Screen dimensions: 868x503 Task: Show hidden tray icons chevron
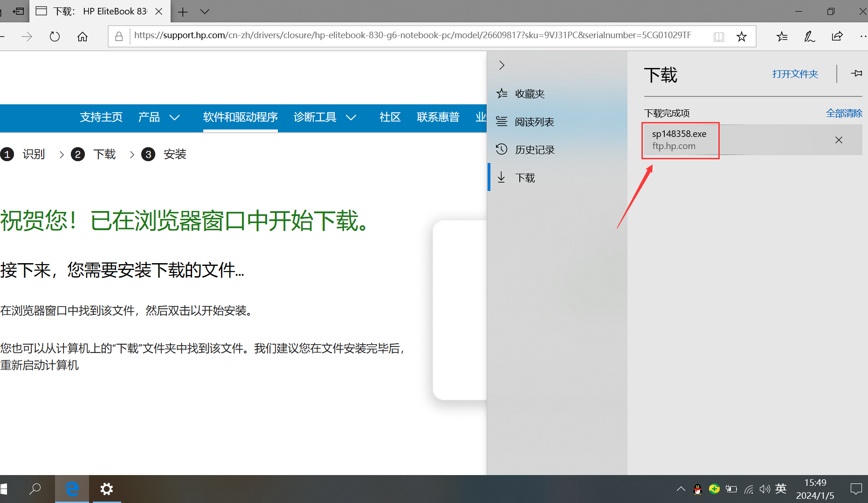681,489
